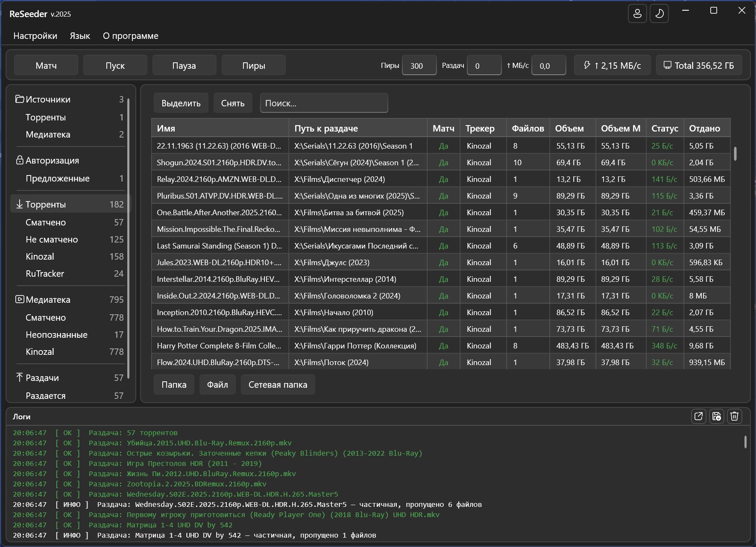Toggle dark mode with the moon icon
This screenshot has width=756, height=547.
[659, 14]
